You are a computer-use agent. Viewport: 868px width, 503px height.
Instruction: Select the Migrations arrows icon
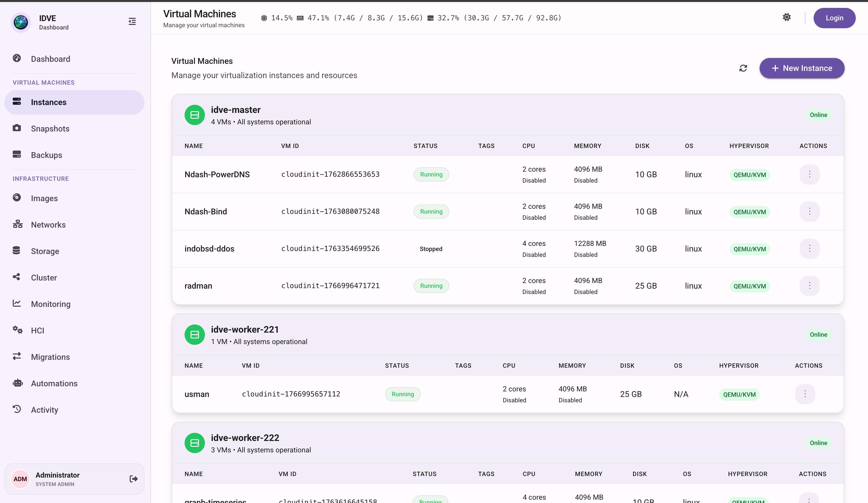(17, 357)
